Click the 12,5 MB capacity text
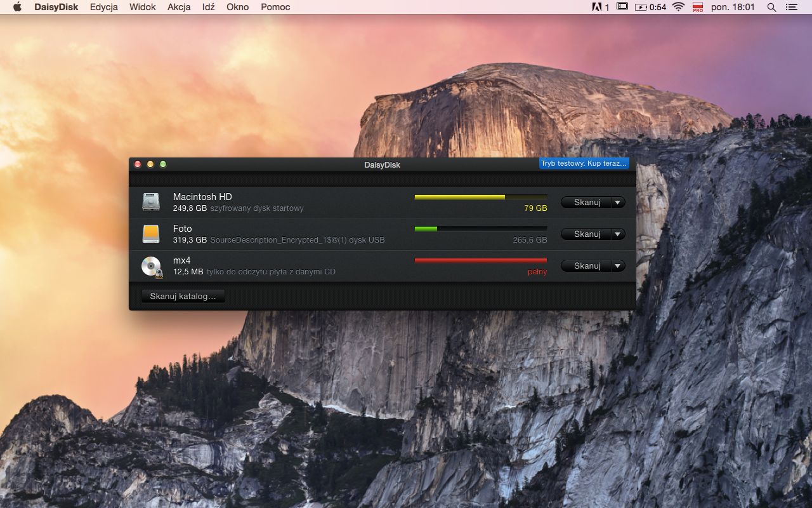 tap(188, 272)
